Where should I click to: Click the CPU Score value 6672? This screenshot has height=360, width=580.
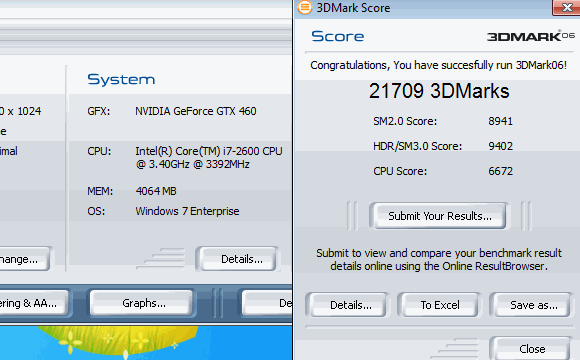pos(500,171)
